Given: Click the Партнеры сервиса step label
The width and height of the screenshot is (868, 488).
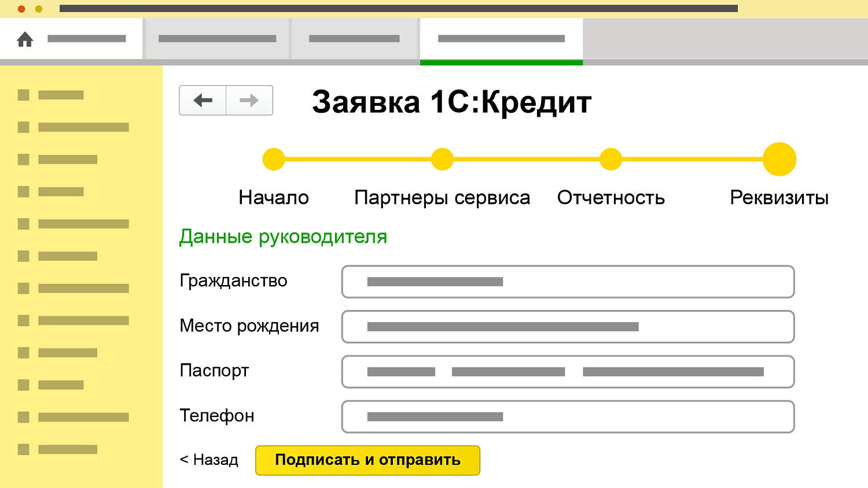Looking at the screenshot, I should pos(442,198).
